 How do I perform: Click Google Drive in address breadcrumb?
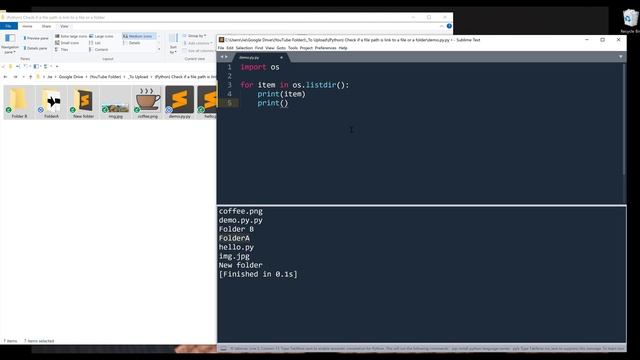point(71,77)
